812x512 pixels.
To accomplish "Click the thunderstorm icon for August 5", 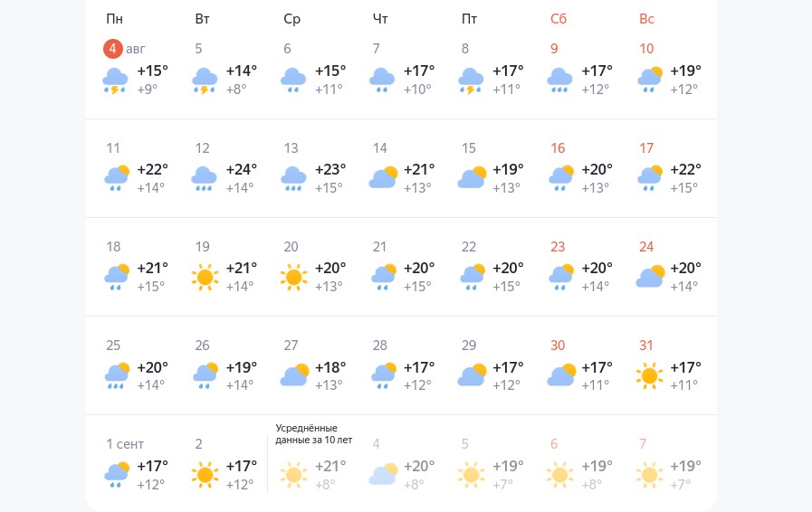I will 205,81.
